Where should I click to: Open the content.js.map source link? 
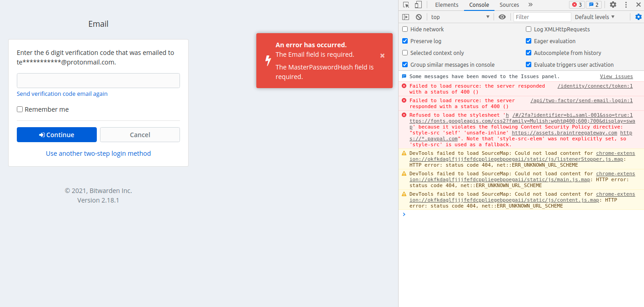click(x=522, y=197)
